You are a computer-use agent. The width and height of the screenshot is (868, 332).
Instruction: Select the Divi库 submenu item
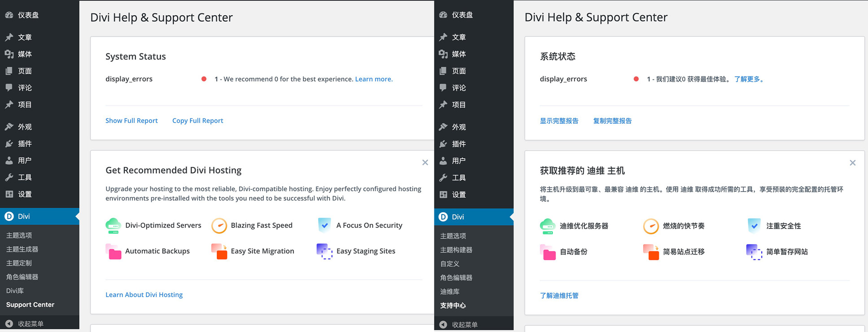click(x=15, y=291)
